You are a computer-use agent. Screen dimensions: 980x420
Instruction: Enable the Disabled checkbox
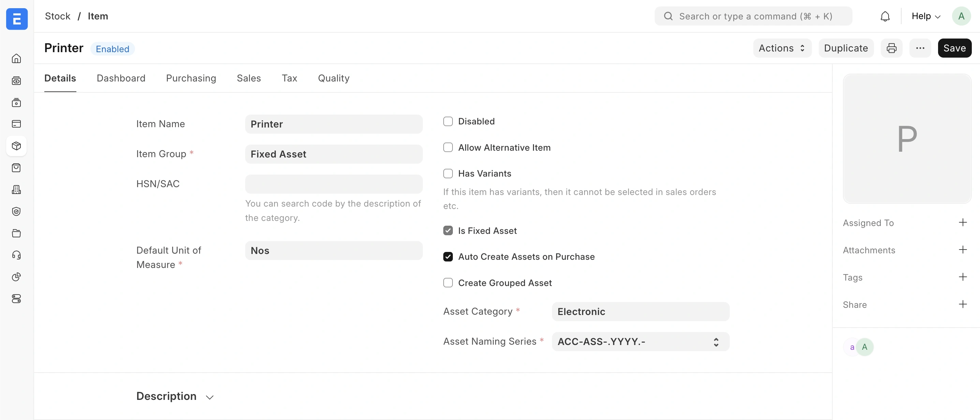coord(448,121)
